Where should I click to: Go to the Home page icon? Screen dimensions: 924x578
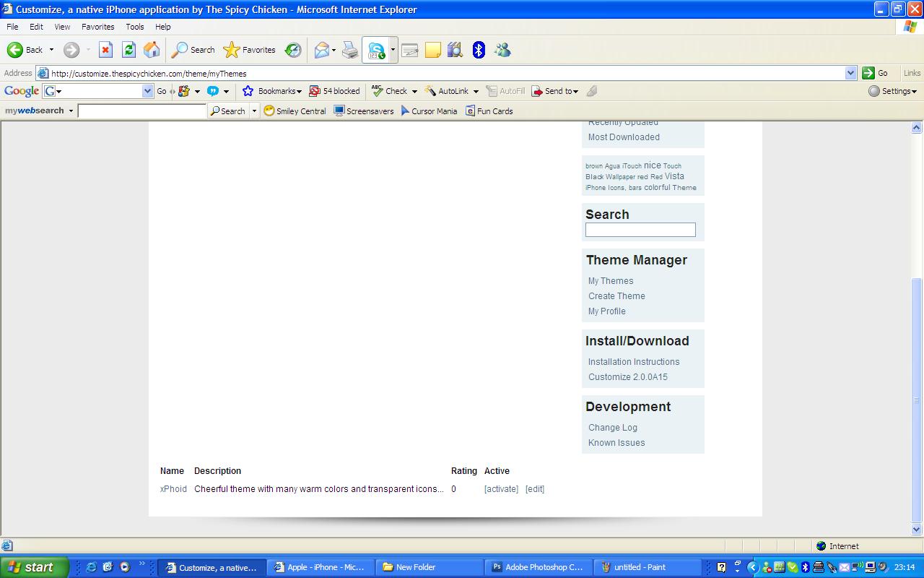pos(152,50)
